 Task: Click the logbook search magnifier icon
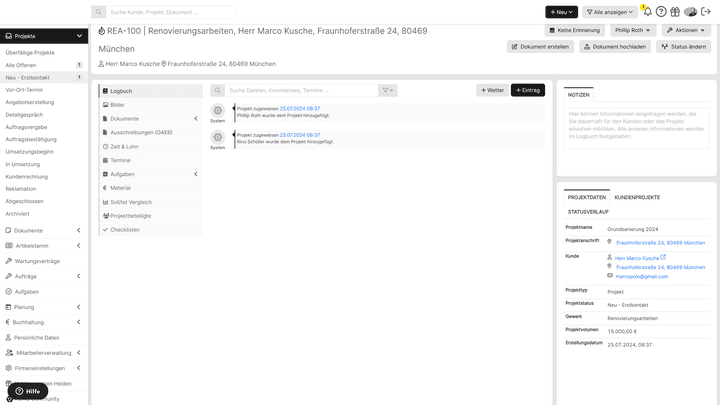218,90
